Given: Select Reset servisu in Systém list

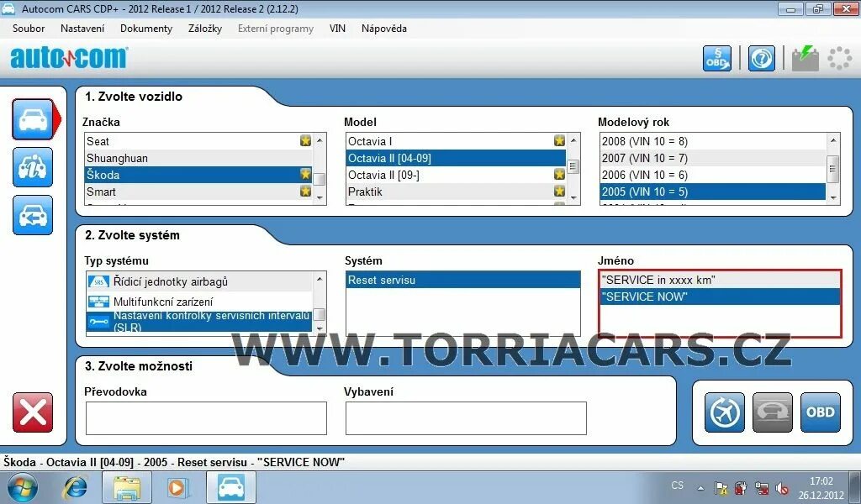Looking at the screenshot, I should pos(463,280).
